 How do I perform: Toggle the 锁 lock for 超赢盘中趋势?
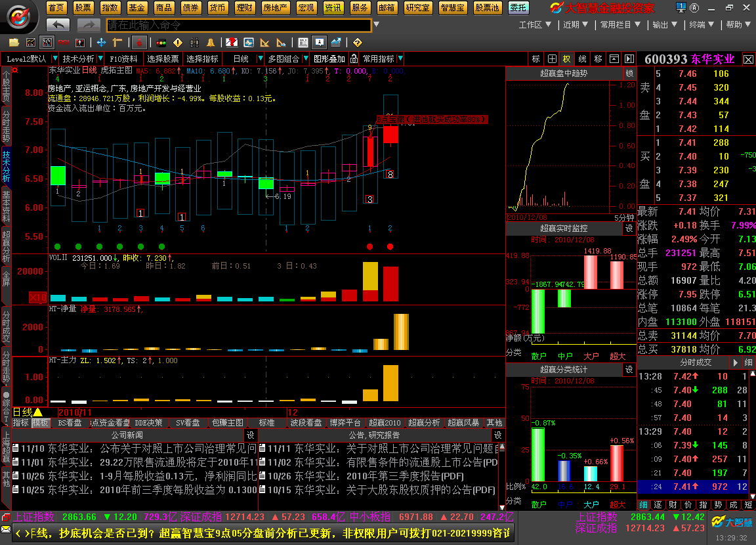coord(629,74)
